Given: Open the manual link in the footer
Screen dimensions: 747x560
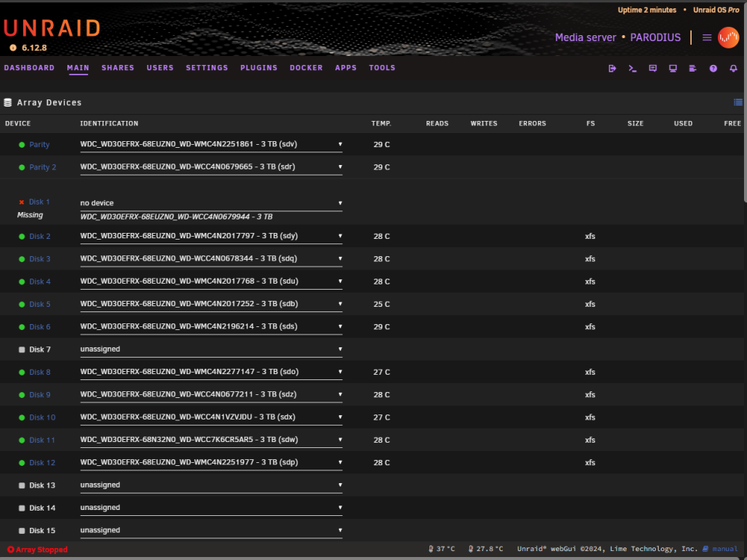Looking at the screenshot, I should [725, 549].
